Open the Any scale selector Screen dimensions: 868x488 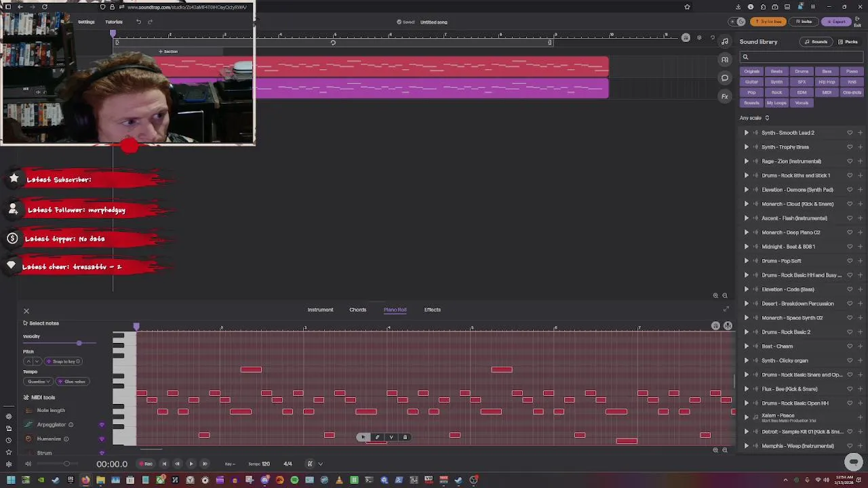[x=754, y=118]
